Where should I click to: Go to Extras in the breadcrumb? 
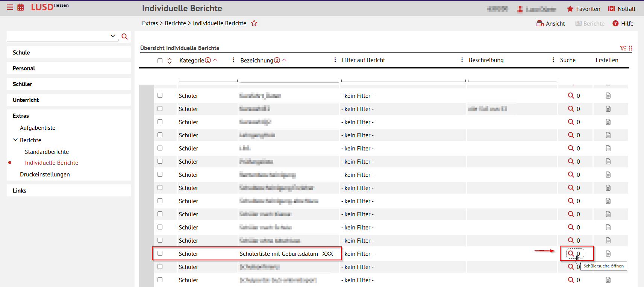point(150,23)
